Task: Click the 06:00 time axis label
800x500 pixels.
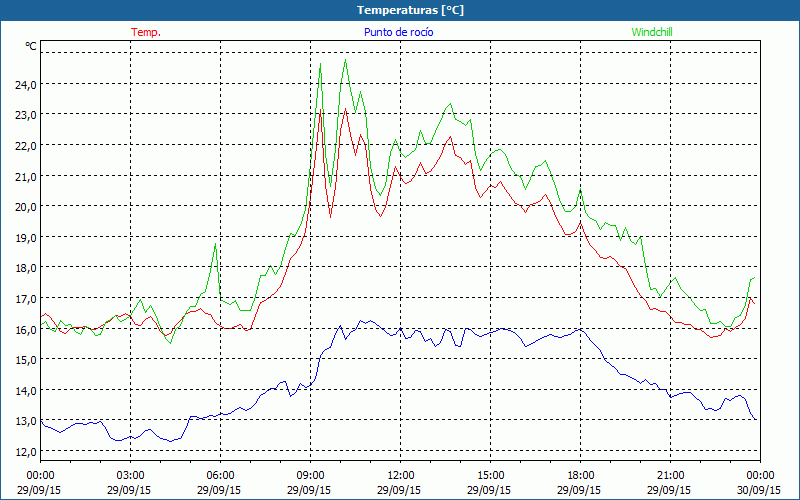Action: click(220, 476)
